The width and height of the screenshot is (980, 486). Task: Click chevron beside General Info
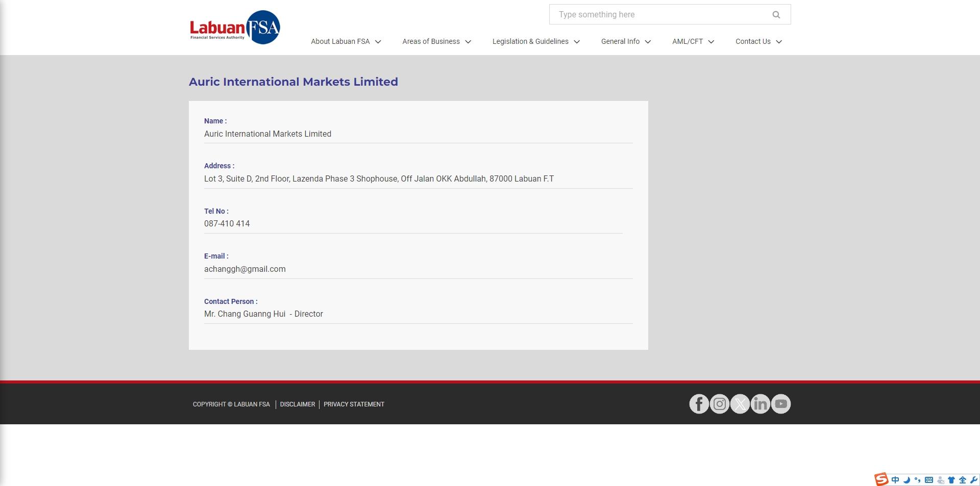pos(648,42)
